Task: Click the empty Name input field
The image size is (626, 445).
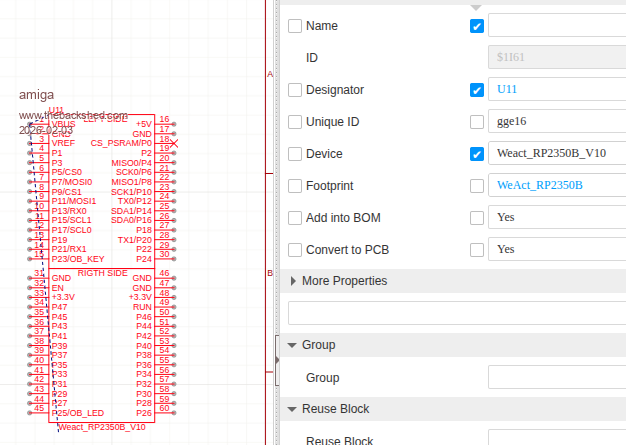Action: 556,26
